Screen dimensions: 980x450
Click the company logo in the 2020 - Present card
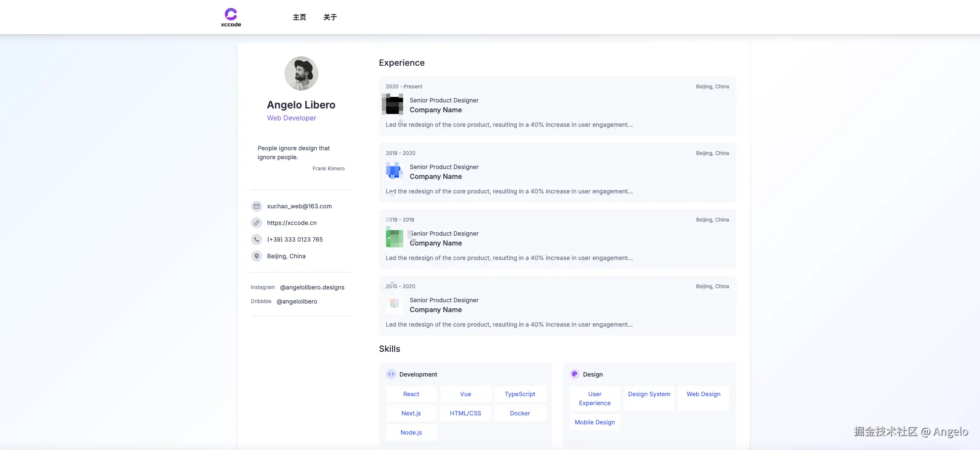[x=394, y=105]
